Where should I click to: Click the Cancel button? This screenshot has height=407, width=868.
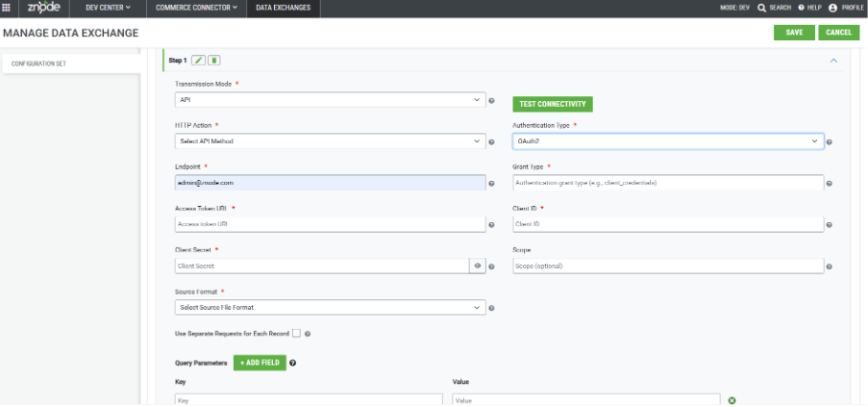838,33
